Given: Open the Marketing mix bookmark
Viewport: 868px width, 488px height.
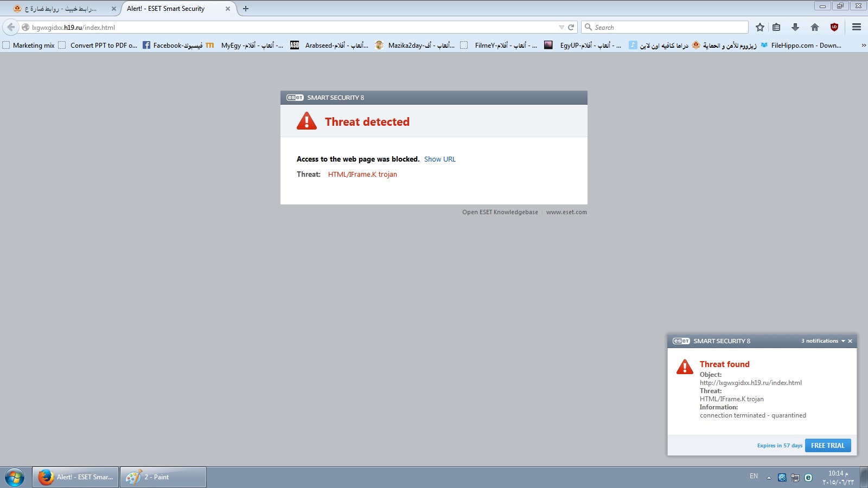Looking at the screenshot, I should 29,46.
